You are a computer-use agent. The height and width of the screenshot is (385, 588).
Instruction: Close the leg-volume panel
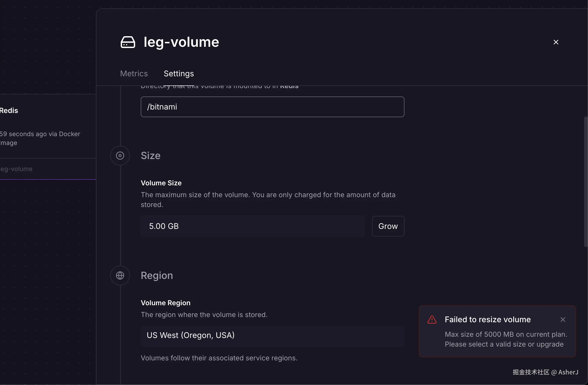coord(556,42)
